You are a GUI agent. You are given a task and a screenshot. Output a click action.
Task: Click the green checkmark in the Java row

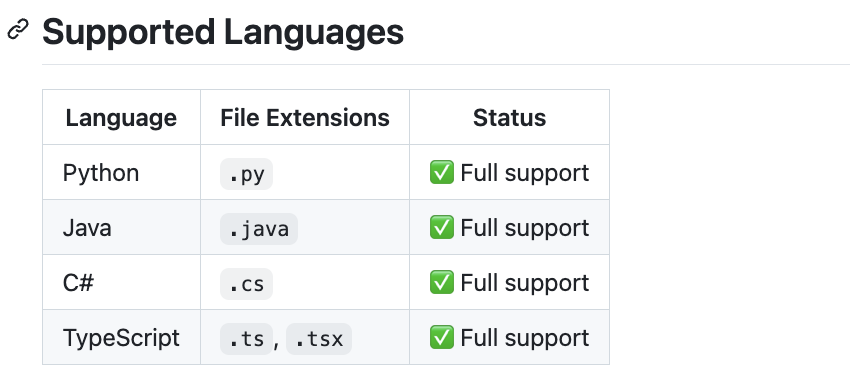442,228
